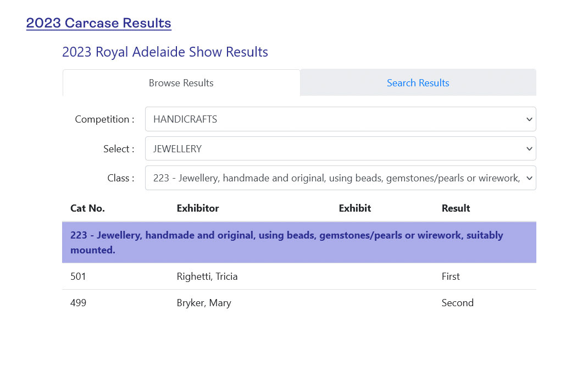The image size is (588, 365).
Task: Click the chevron arrow on Select dropdown
Action: (x=529, y=149)
